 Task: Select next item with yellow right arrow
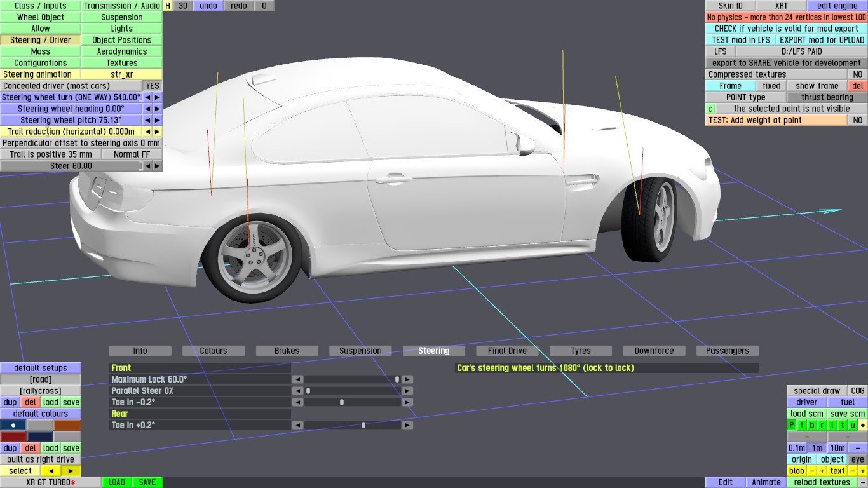(x=71, y=471)
